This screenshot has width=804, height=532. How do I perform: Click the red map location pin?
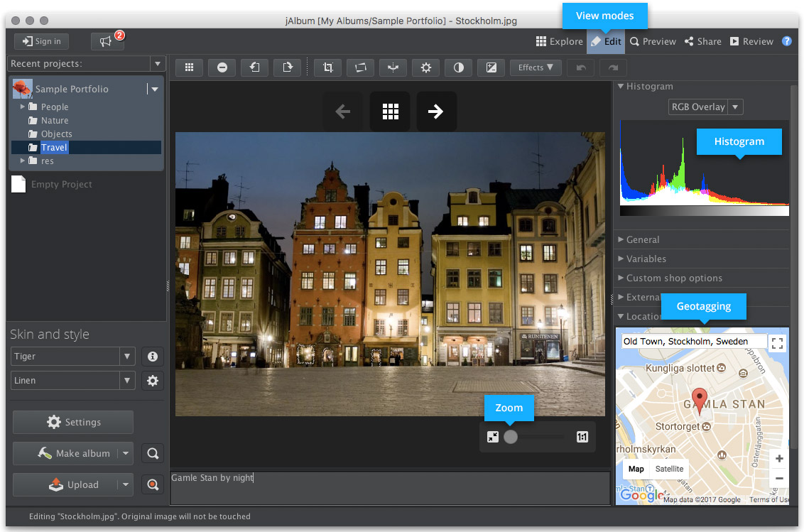pos(700,401)
